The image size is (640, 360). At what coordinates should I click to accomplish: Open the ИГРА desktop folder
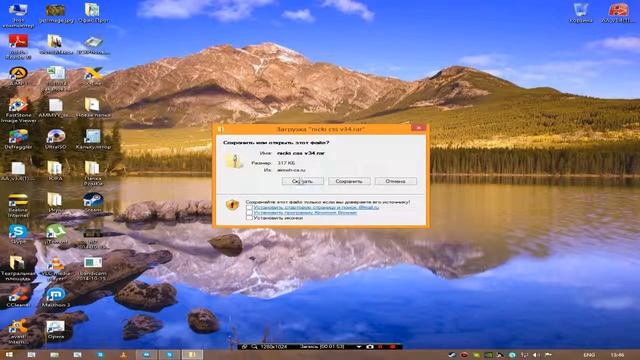pos(56,171)
